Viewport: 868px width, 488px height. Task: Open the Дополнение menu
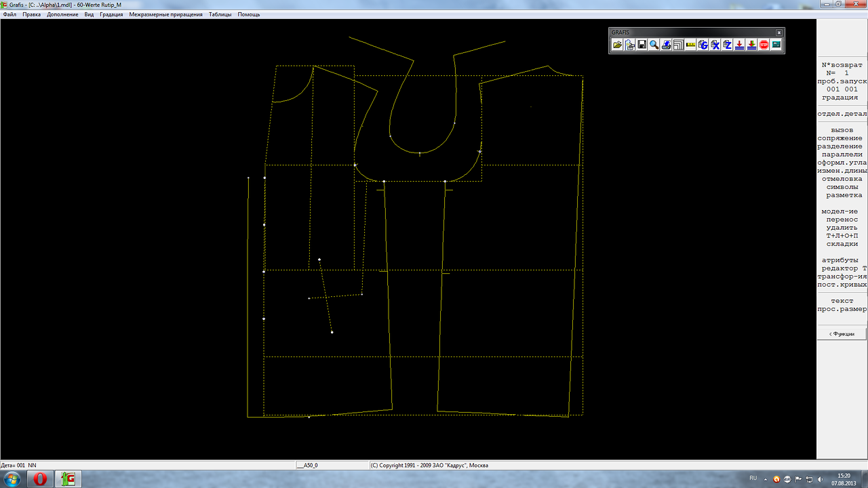62,14
